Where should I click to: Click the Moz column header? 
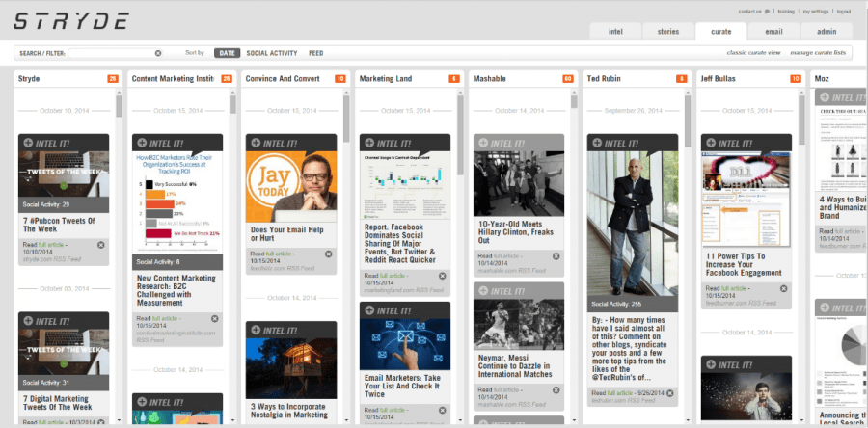[822, 79]
